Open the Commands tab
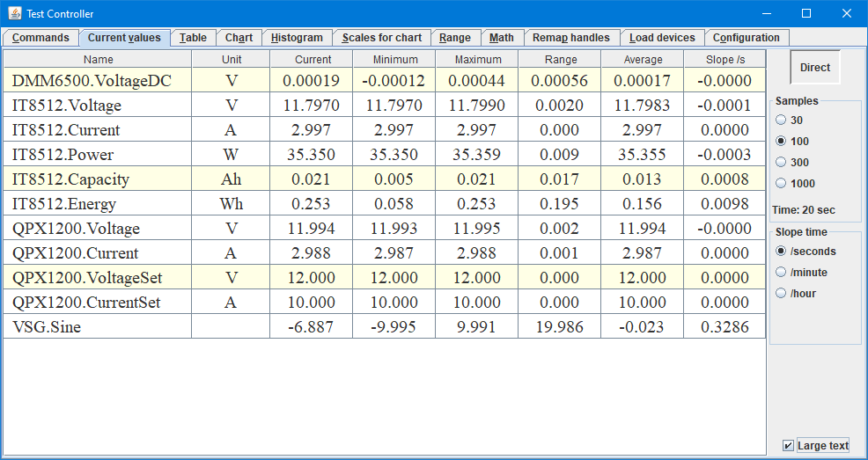The image size is (868, 460). pyautogui.click(x=41, y=38)
